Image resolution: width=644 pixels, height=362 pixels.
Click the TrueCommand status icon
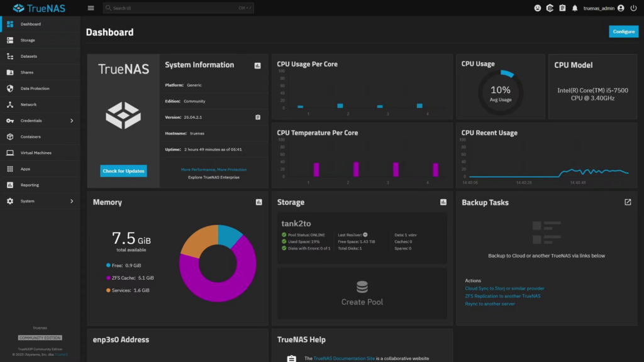point(550,8)
